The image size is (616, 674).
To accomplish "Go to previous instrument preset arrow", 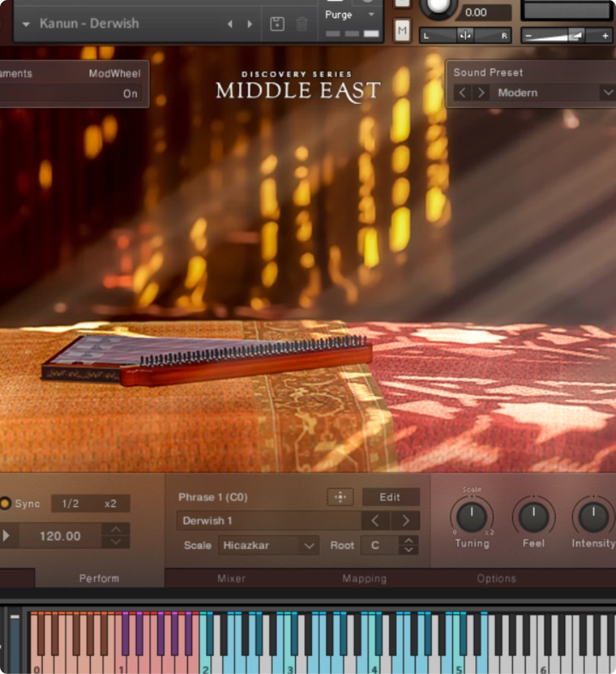I will point(230,24).
